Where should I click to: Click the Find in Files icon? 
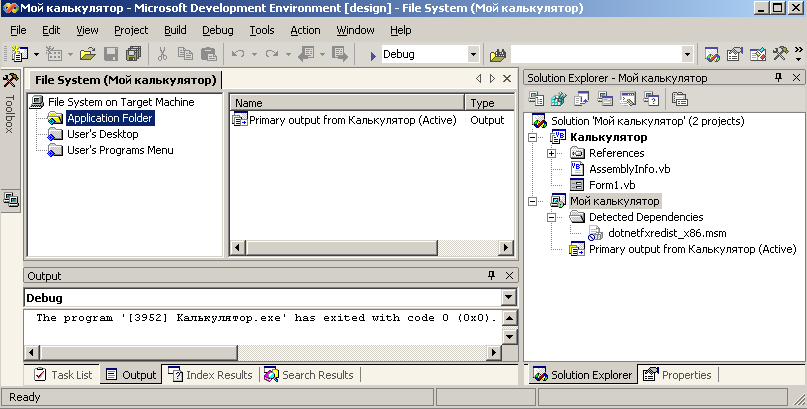coord(498,54)
